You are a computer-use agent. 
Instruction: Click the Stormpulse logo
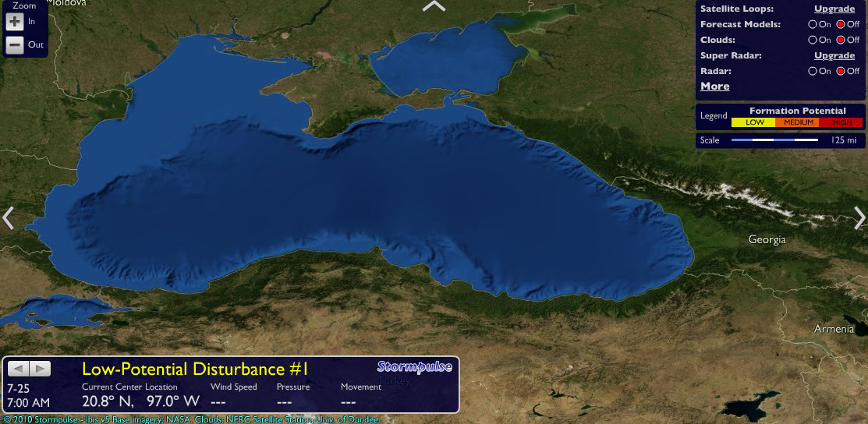(415, 366)
